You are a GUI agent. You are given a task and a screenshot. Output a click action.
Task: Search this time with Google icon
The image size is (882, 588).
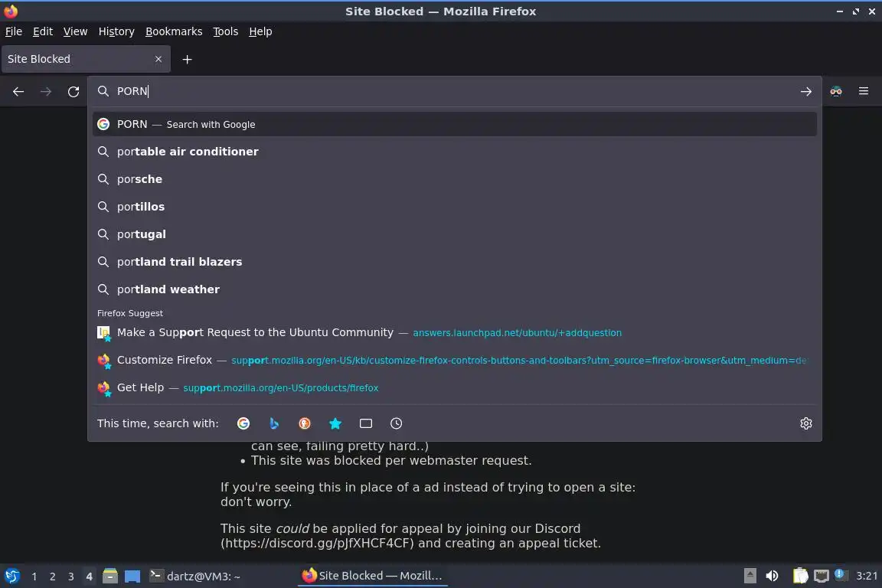pyautogui.click(x=243, y=423)
